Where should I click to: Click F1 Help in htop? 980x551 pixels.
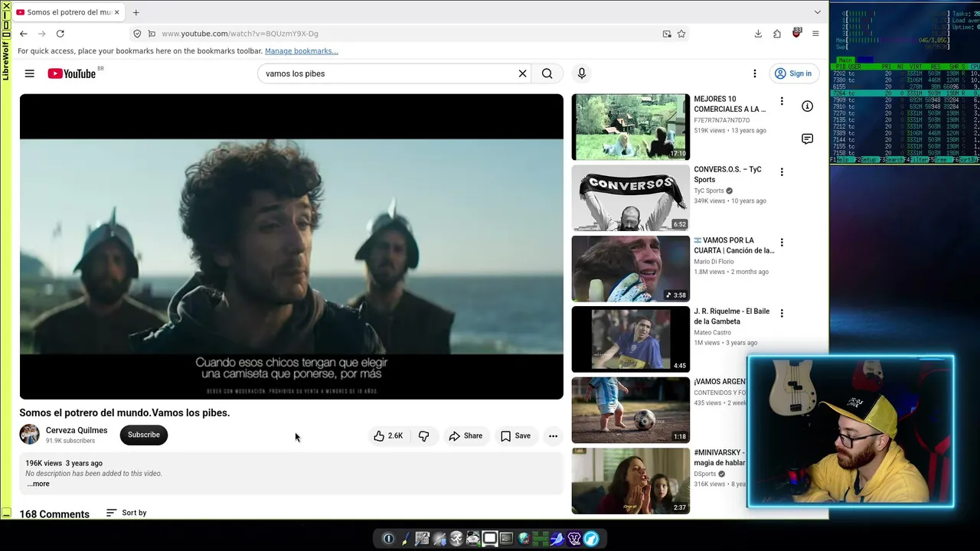[x=842, y=160]
